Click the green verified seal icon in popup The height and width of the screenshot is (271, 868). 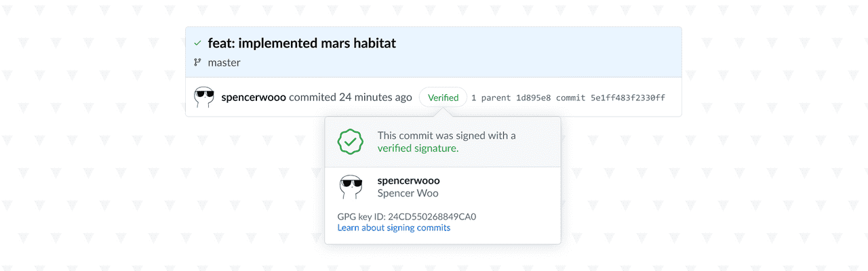pyautogui.click(x=351, y=142)
